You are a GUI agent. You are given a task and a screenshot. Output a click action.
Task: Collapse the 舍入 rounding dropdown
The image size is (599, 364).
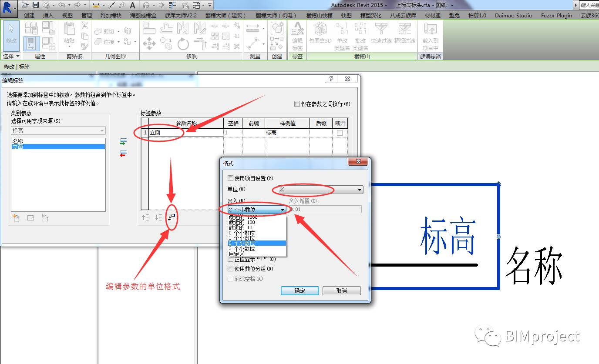257,210
